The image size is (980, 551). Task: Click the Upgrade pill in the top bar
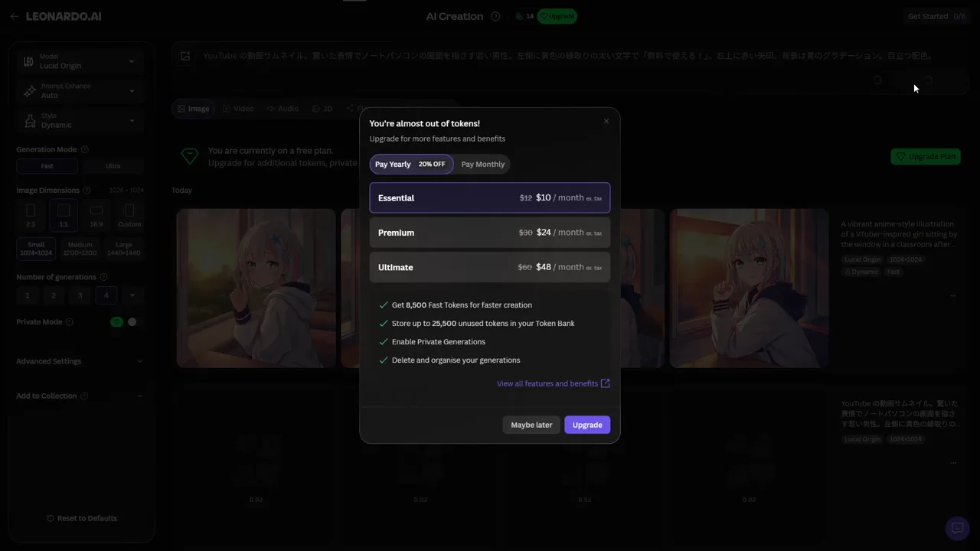pyautogui.click(x=557, y=16)
